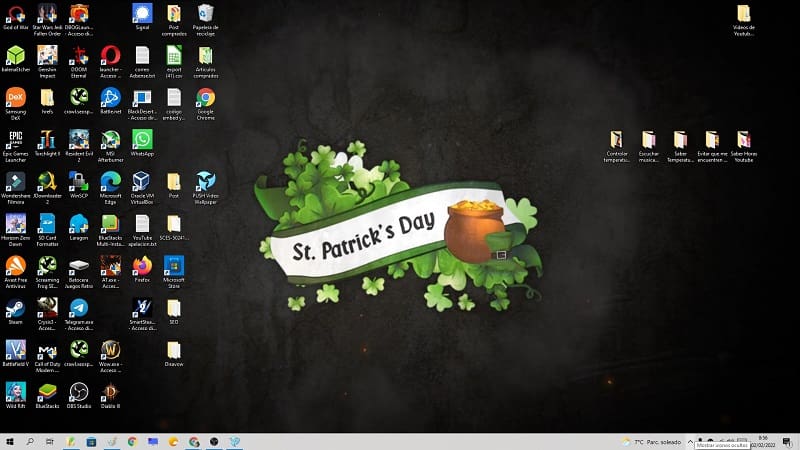The width and height of the screenshot is (800, 450).
Task: Select the Diablo II shortcut
Action: (x=110, y=396)
